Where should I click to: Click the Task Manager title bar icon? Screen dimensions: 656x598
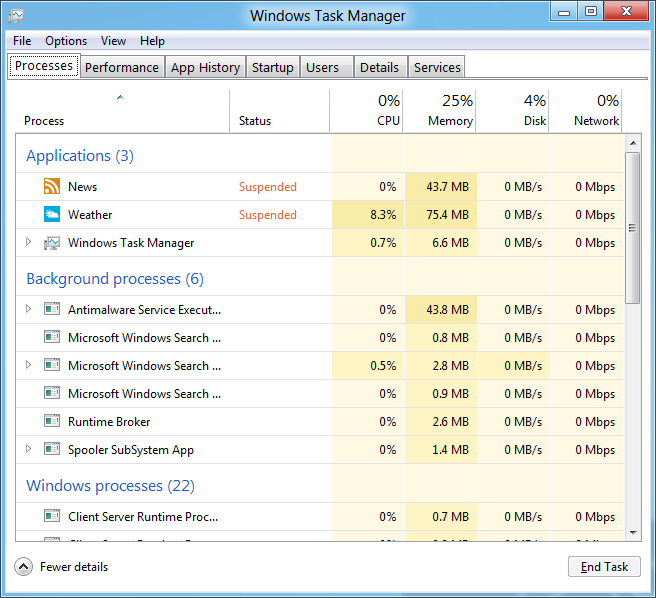16,16
